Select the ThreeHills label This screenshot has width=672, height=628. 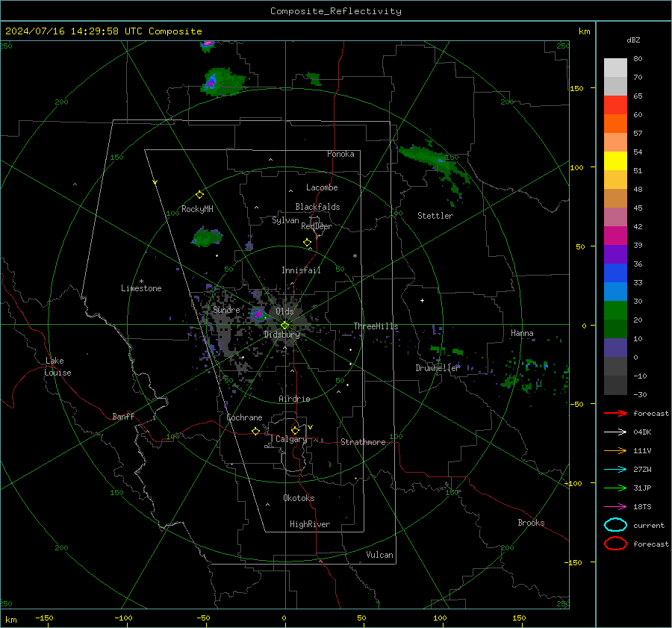(x=376, y=326)
